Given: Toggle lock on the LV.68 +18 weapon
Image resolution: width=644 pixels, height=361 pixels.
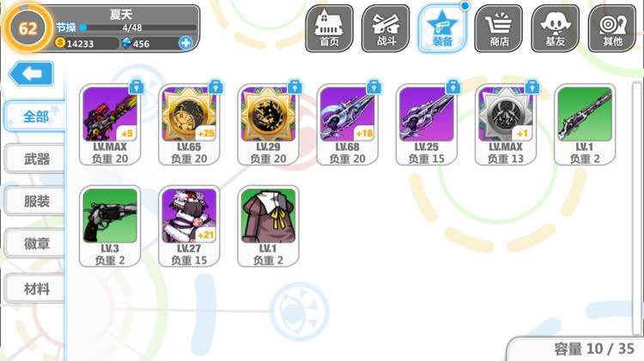Looking at the screenshot, I should 374,87.
